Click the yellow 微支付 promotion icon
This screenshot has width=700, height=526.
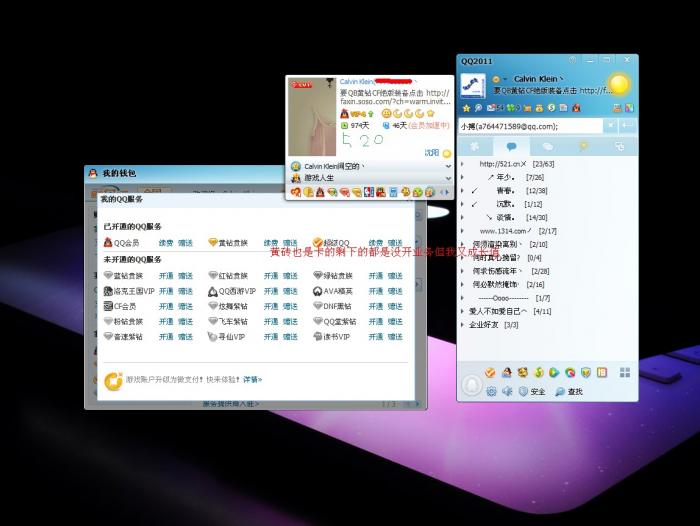(113, 381)
